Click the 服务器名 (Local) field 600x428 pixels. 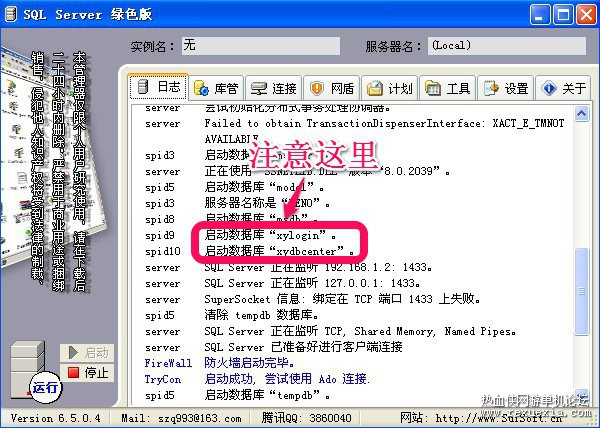[x=507, y=46]
